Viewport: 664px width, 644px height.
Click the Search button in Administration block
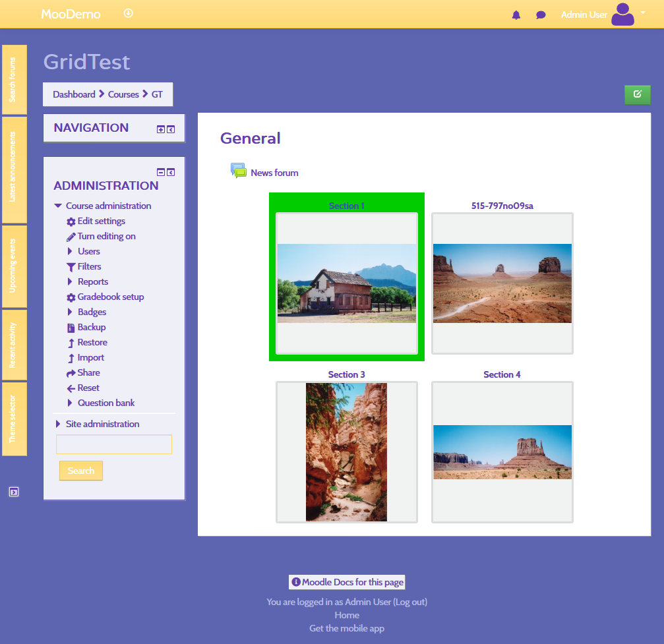(81, 471)
